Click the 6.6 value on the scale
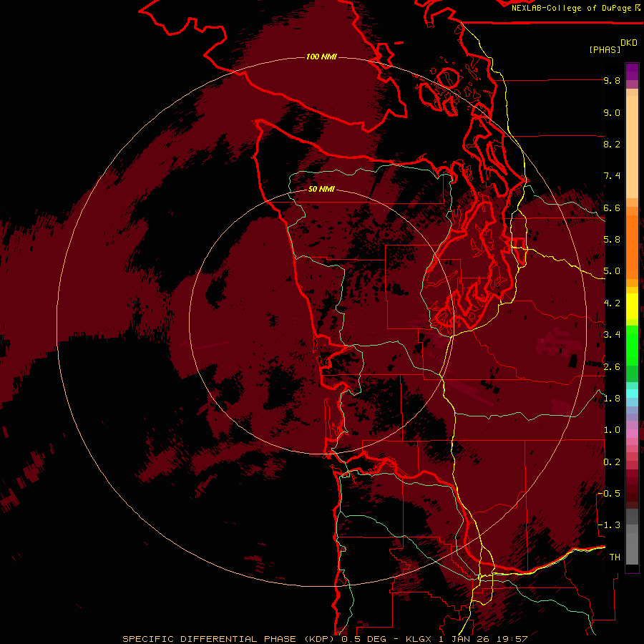This screenshot has height=644, width=644. pos(612,208)
